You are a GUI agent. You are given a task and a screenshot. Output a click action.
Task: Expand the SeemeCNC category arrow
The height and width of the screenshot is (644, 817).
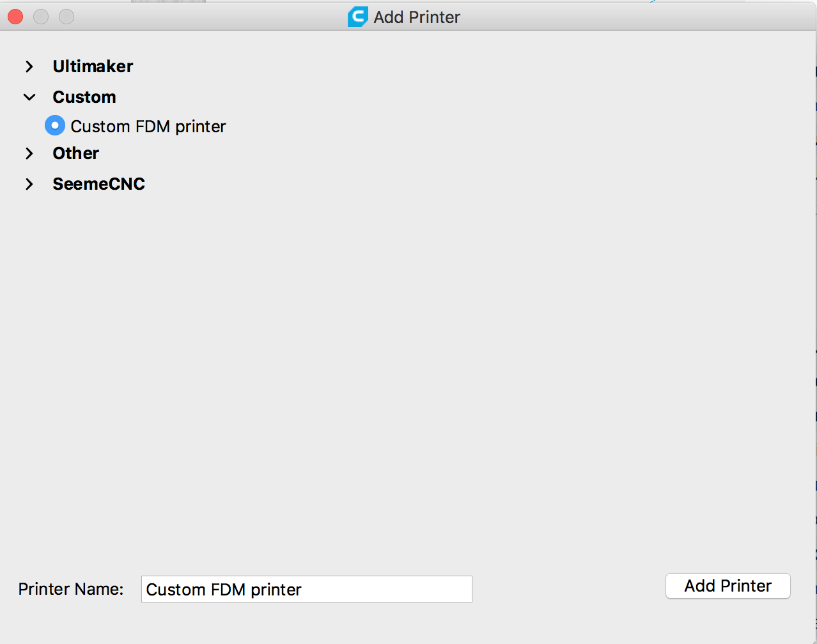pos(29,184)
